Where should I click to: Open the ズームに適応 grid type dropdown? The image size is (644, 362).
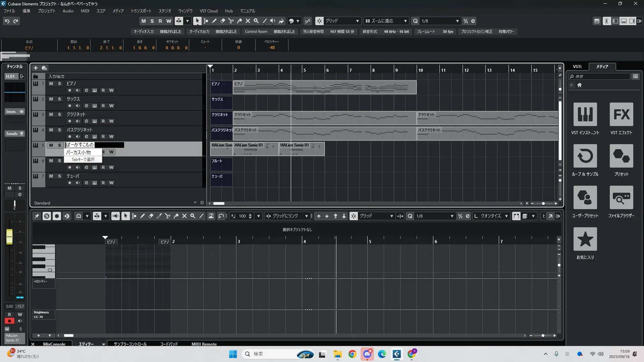point(405,21)
